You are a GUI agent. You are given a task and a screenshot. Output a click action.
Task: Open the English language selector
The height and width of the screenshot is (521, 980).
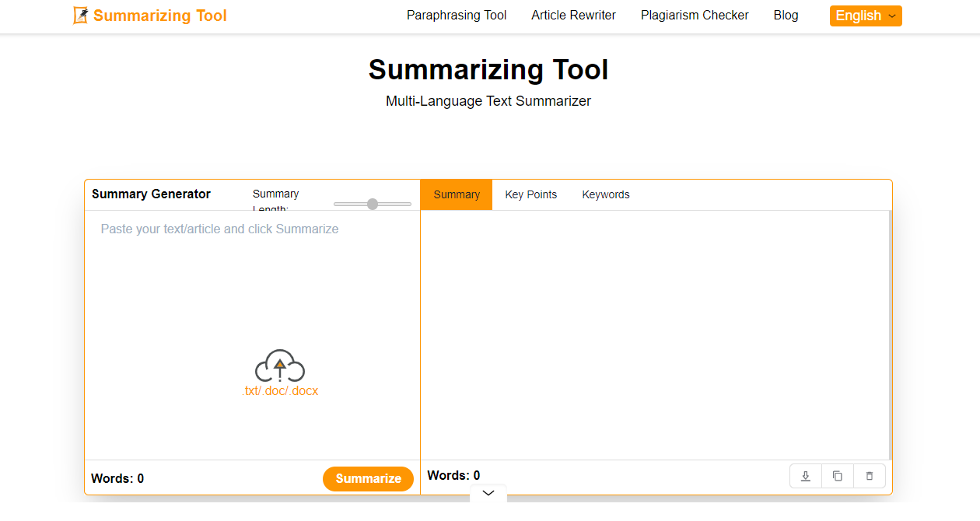pos(859,15)
